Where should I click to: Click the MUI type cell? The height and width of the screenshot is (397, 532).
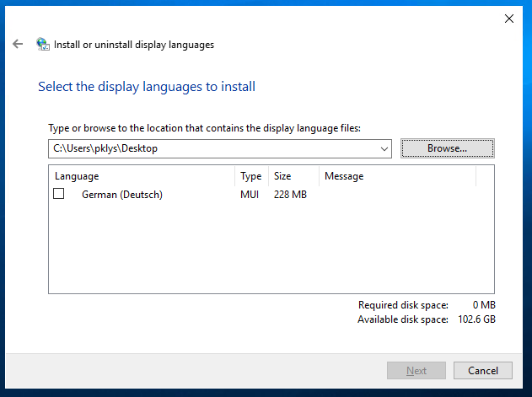tap(250, 195)
